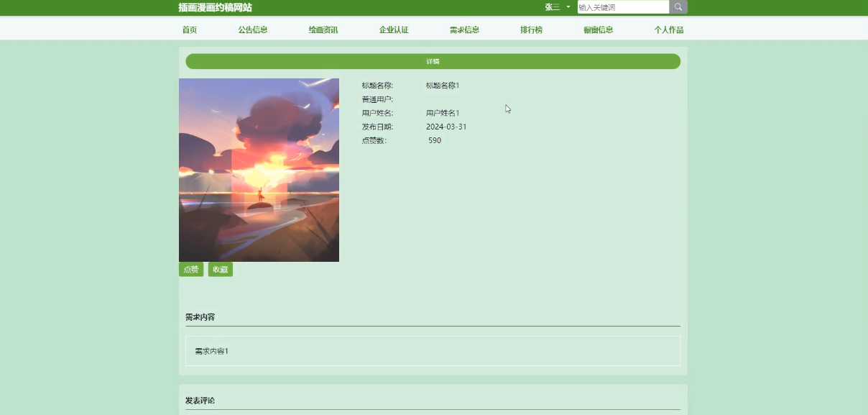Click the 点赞数: label

pos(374,140)
